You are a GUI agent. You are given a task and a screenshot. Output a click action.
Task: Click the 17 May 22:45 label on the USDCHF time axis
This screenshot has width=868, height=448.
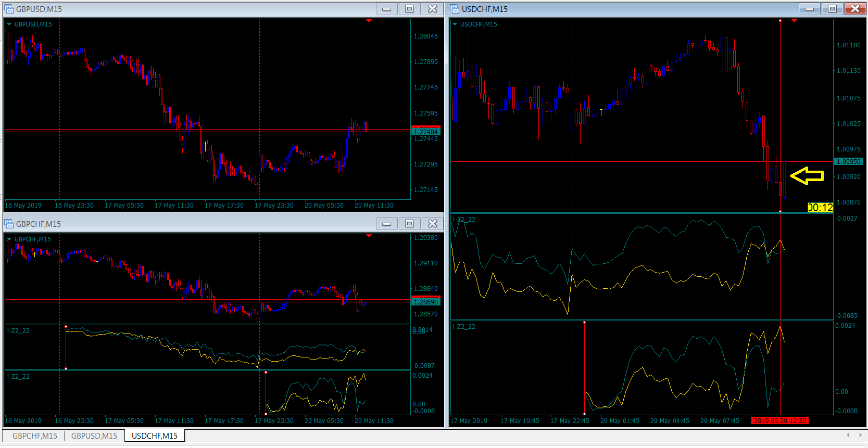[570, 421]
